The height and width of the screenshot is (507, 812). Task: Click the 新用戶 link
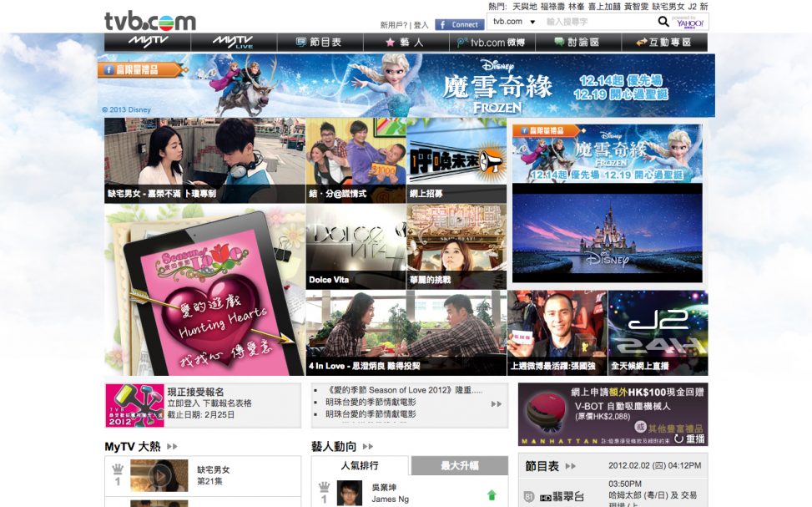click(394, 25)
